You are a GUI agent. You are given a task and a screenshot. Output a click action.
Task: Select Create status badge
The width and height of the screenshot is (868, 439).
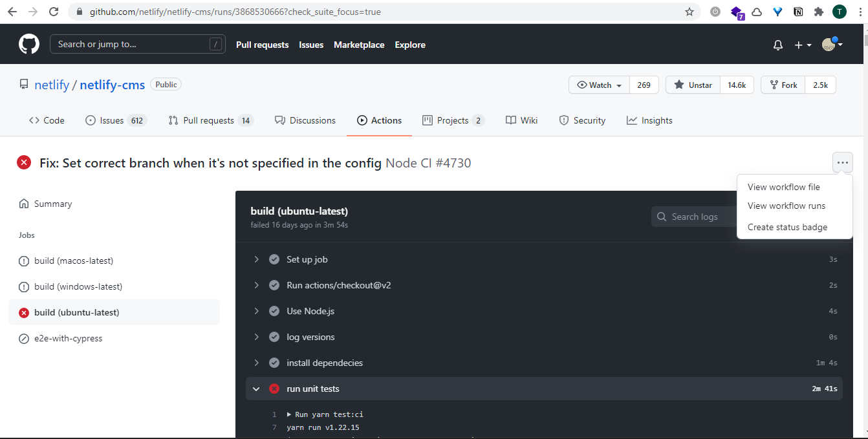787,227
